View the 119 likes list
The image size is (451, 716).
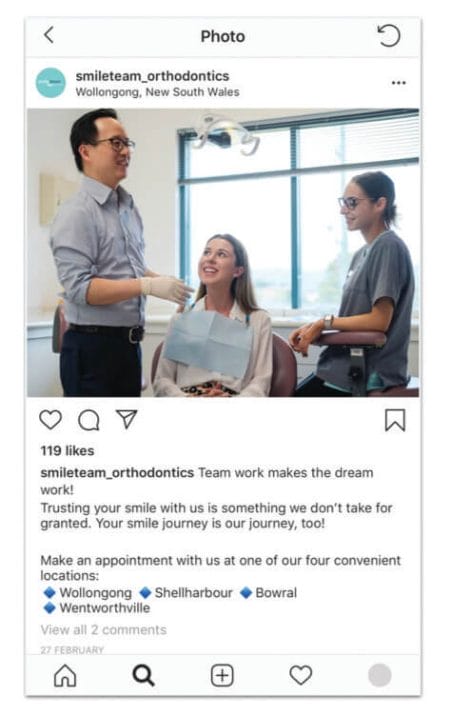67,451
